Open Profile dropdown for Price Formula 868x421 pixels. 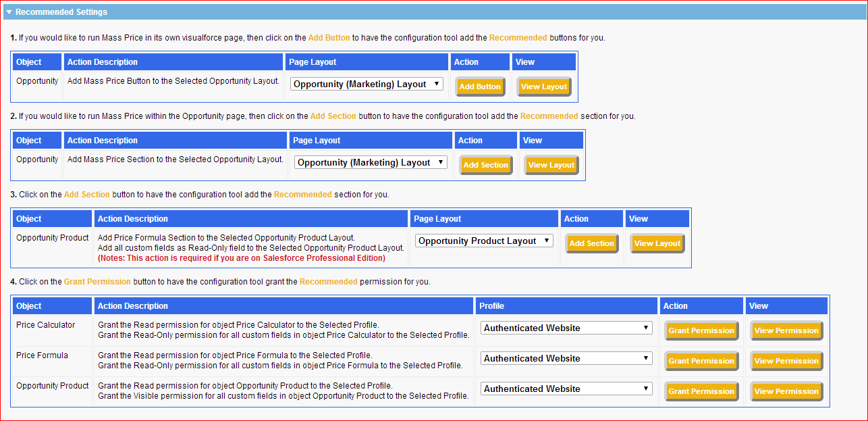tap(566, 359)
